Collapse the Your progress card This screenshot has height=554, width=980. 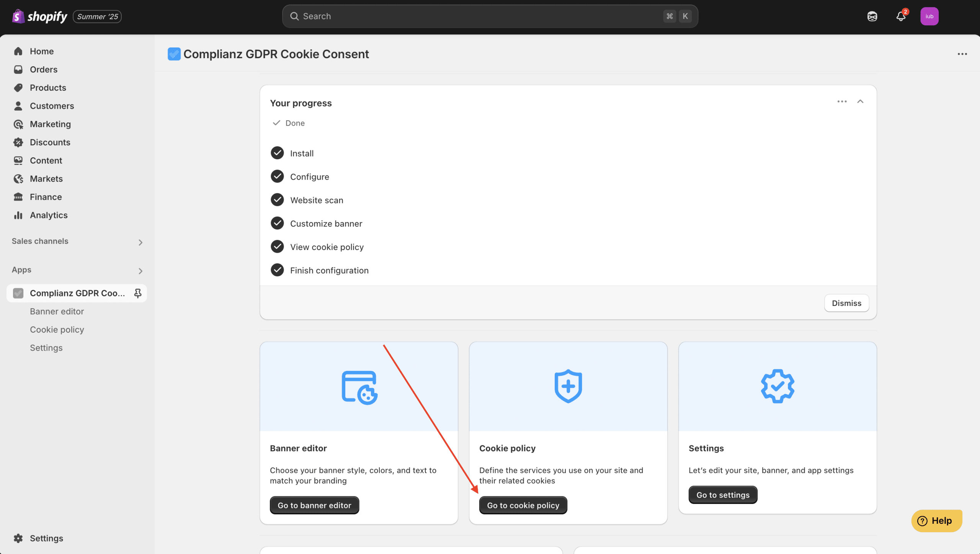point(860,101)
